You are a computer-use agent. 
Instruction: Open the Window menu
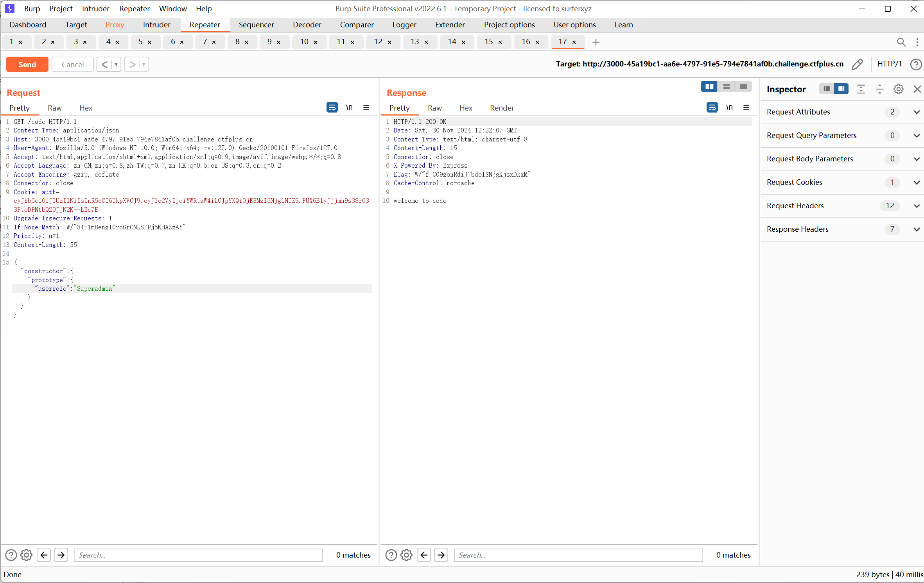coord(173,9)
